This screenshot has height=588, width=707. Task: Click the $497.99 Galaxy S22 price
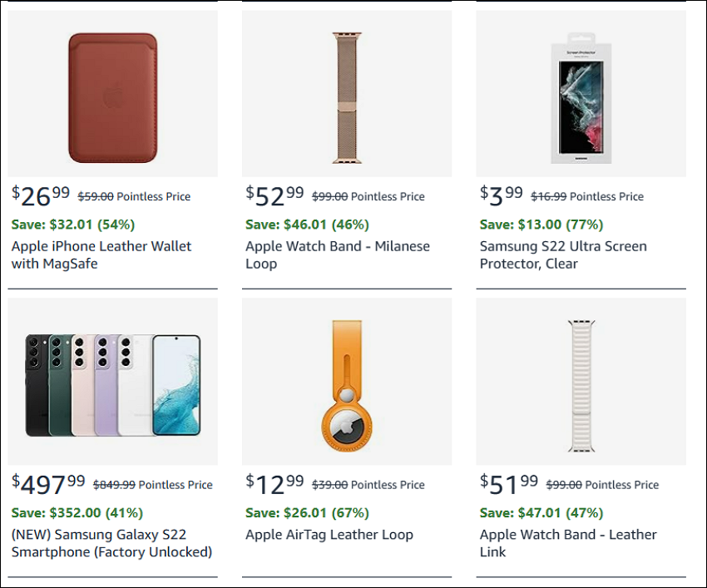click(x=48, y=484)
